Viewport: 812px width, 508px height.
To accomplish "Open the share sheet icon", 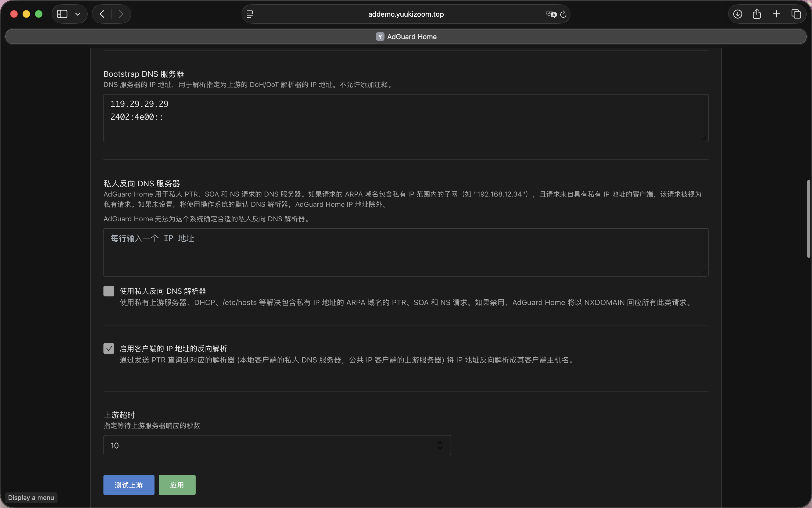I will [x=757, y=14].
